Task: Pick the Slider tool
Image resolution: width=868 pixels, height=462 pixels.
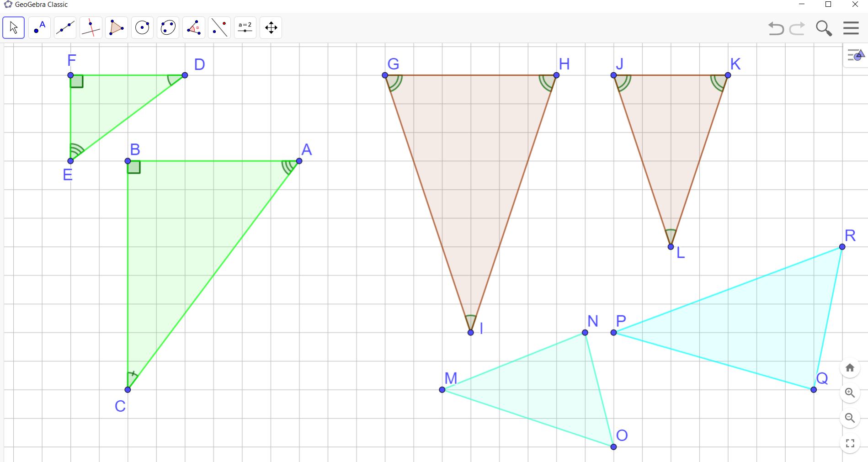Action: tap(245, 28)
